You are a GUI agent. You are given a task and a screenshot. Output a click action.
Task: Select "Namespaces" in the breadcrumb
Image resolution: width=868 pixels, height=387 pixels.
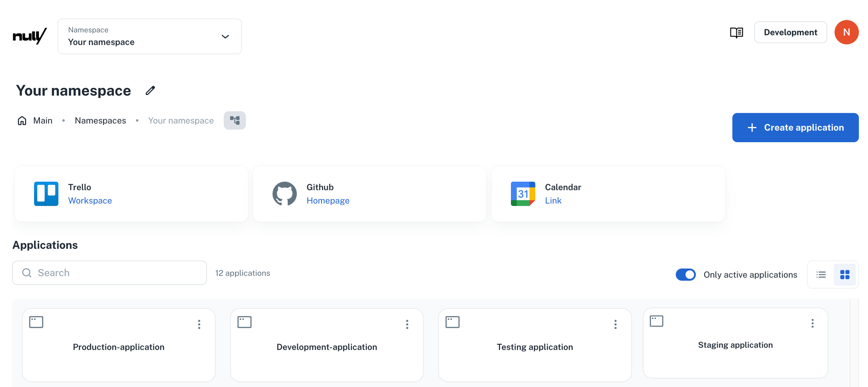click(100, 120)
